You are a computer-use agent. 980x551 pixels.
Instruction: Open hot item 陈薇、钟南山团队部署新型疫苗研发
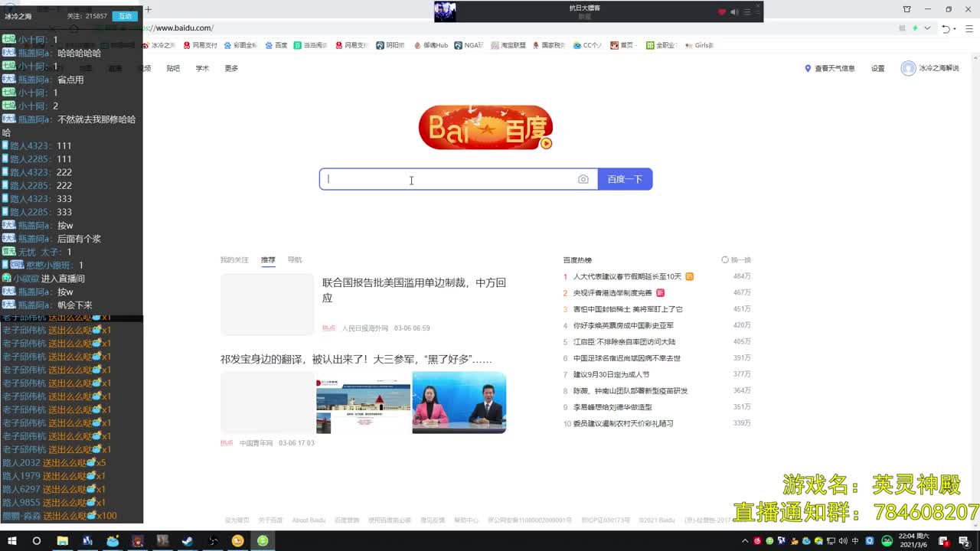point(630,391)
